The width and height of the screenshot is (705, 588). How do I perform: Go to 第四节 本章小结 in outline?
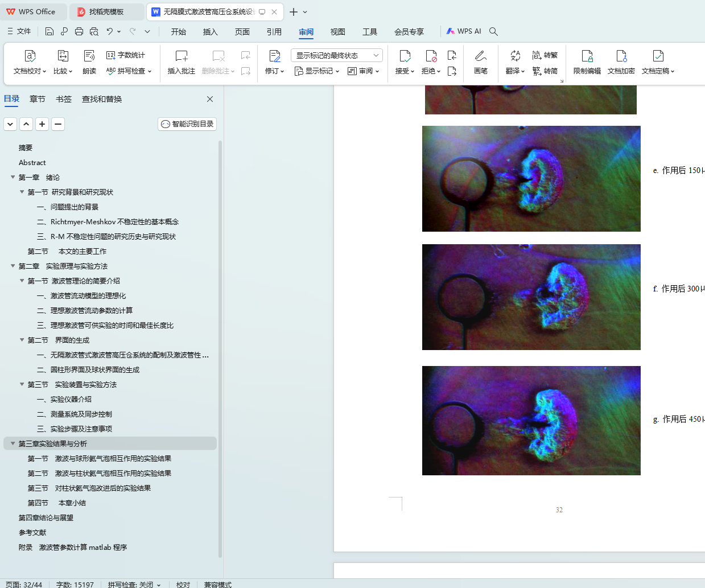point(57,503)
